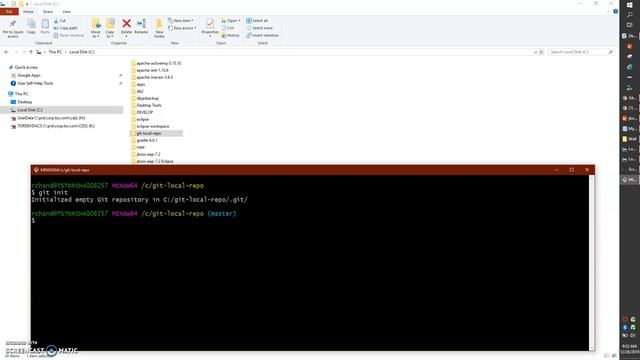This screenshot has height=360, width=640.
Task: Click the Back navigation arrow
Action: (x=6, y=52)
